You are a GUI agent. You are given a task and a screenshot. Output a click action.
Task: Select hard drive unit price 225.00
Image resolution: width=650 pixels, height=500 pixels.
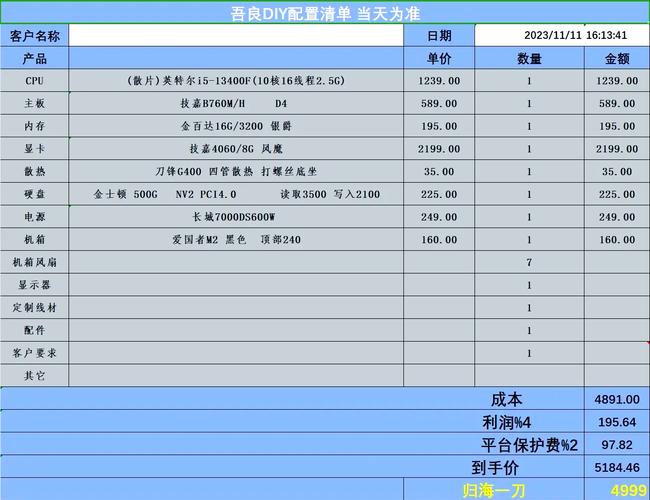point(439,194)
